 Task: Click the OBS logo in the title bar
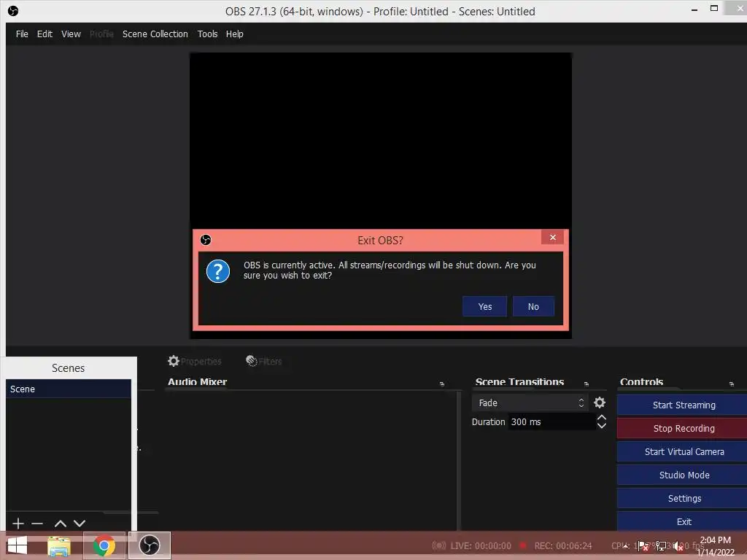click(x=13, y=11)
